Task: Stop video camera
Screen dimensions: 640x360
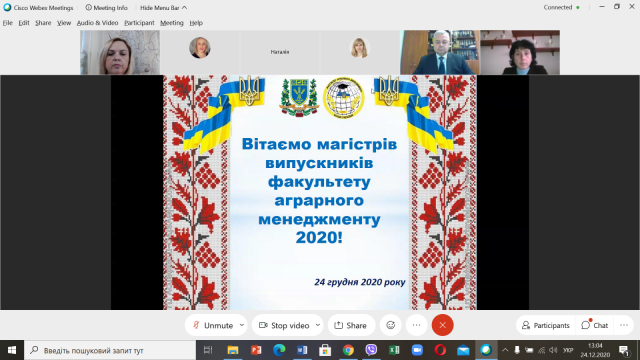Action: [x=284, y=325]
